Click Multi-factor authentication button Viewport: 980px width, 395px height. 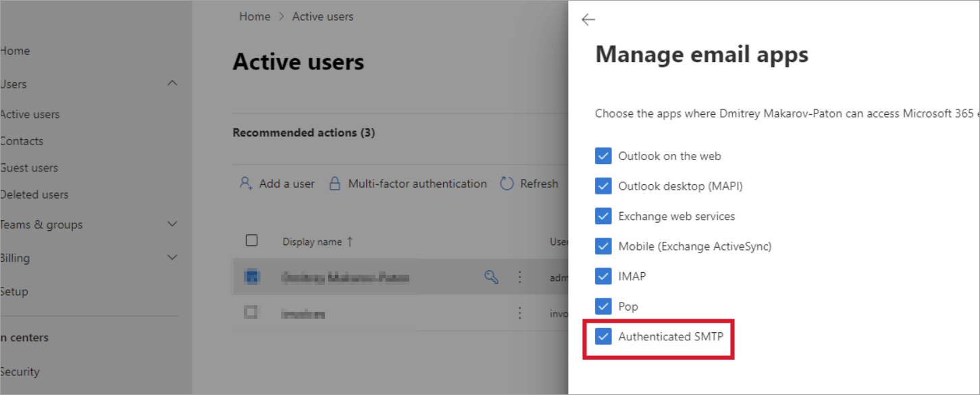408,184
